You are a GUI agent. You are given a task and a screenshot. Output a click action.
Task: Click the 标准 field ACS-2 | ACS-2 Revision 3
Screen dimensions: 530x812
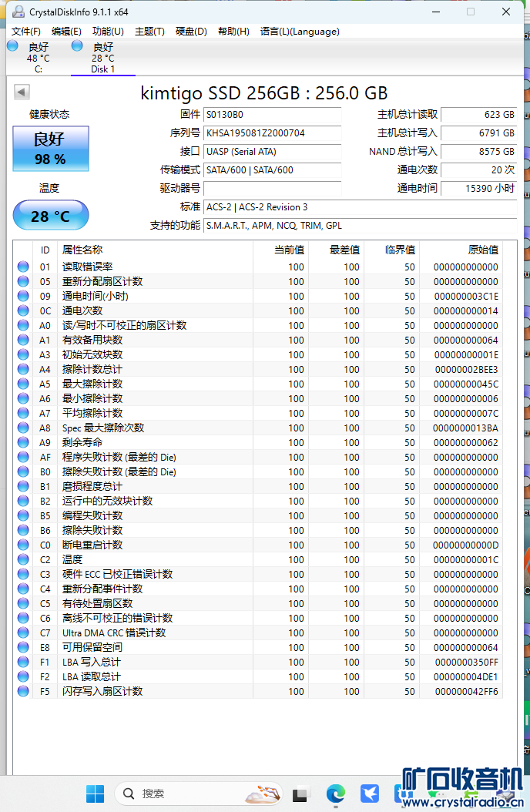(x=361, y=207)
